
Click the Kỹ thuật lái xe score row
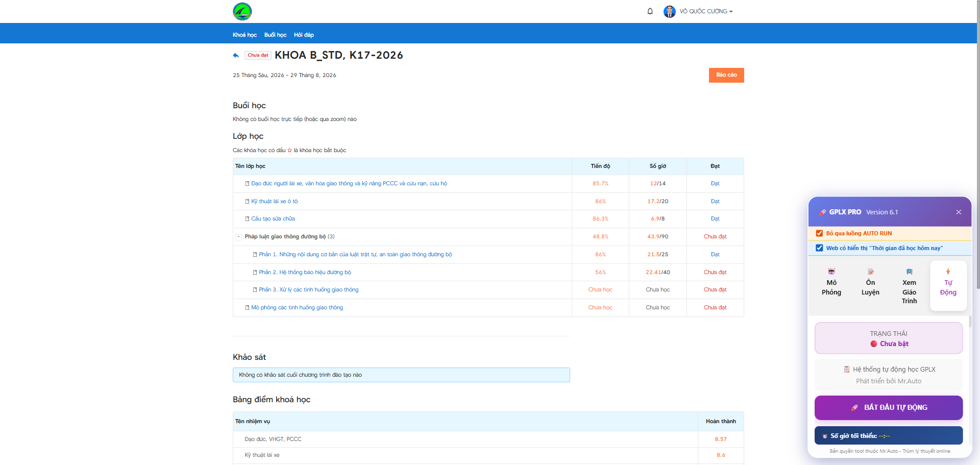point(488,455)
